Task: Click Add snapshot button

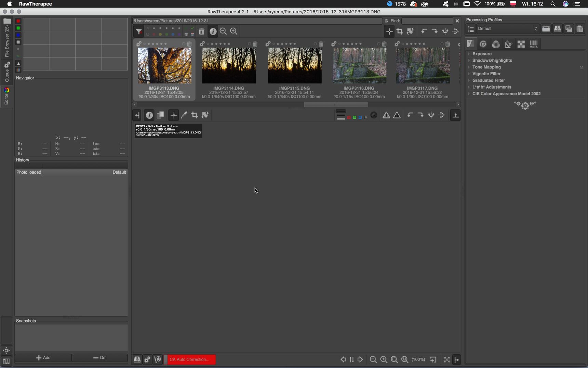Action: coord(43,358)
